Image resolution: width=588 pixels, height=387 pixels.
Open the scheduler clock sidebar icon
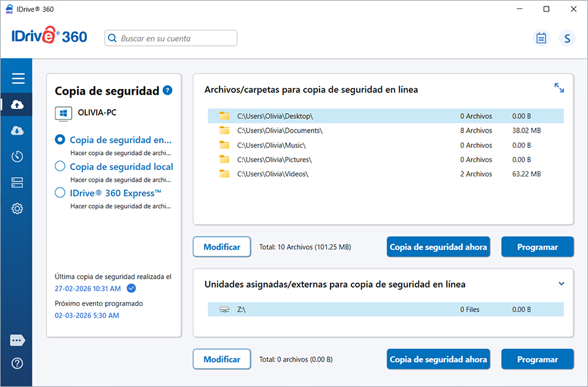click(x=18, y=157)
